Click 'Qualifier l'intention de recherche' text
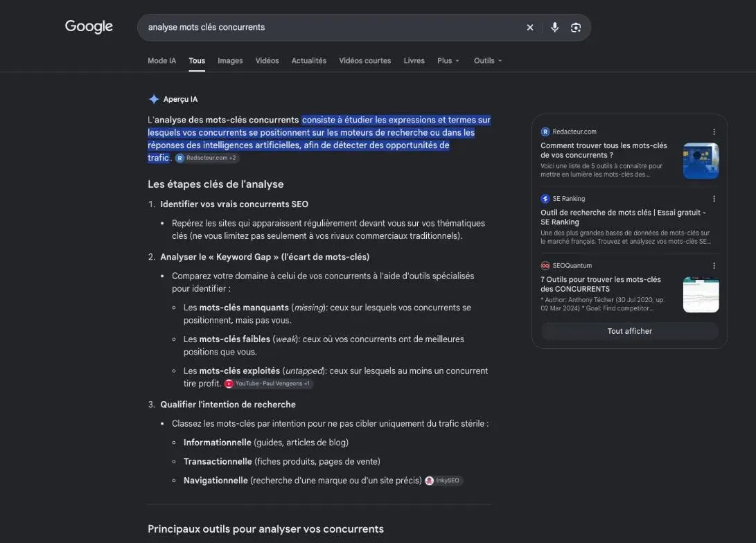This screenshot has height=543, width=756. pos(228,404)
